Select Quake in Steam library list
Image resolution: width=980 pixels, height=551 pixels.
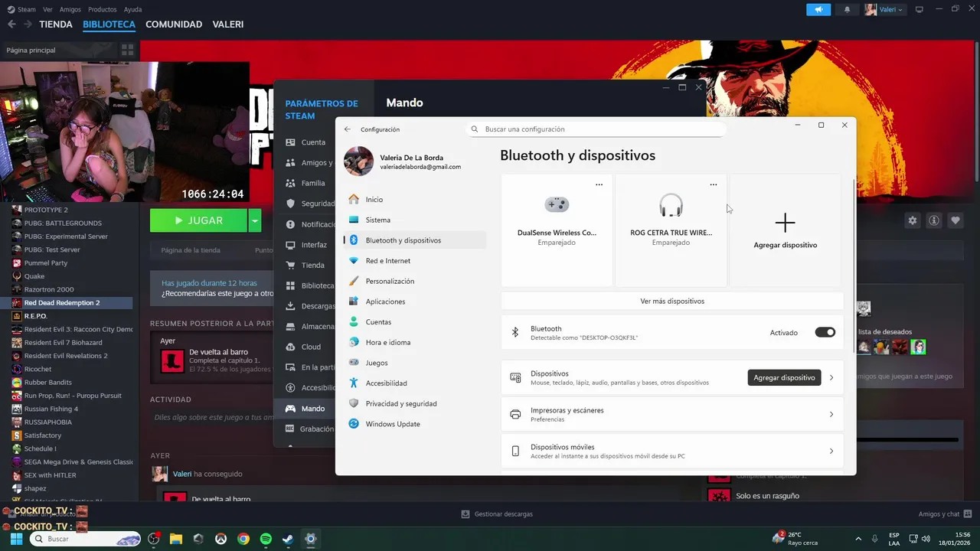click(x=34, y=276)
